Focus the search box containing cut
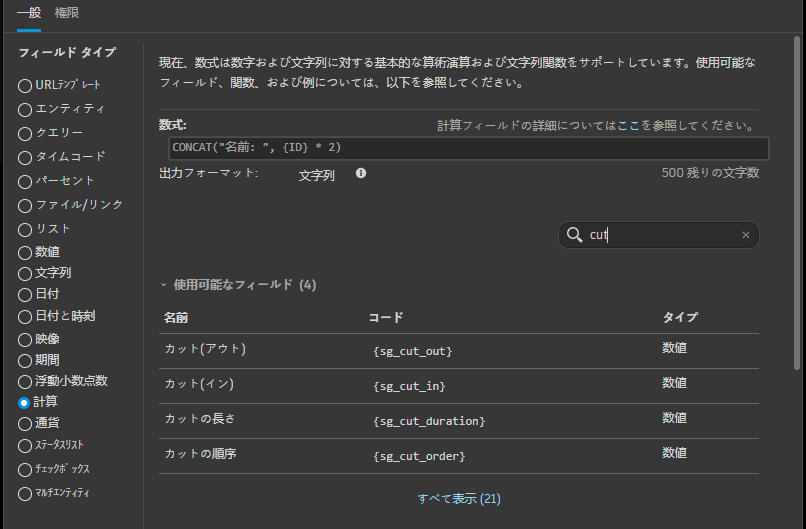The height and width of the screenshot is (529, 806). click(x=660, y=235)
